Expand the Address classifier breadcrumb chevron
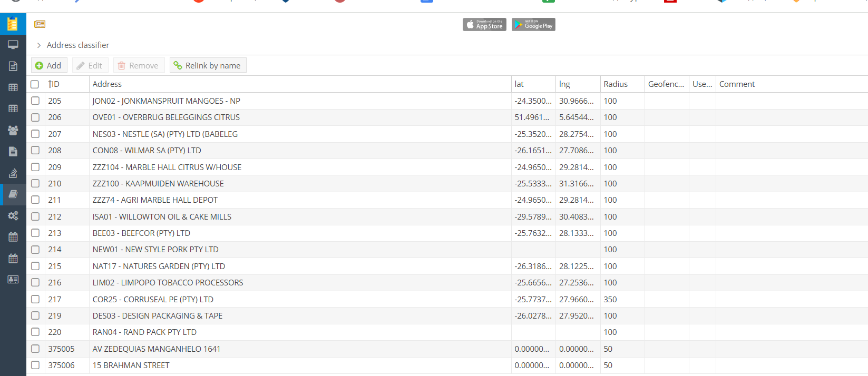868x376 pixels. tap(39, 45)
